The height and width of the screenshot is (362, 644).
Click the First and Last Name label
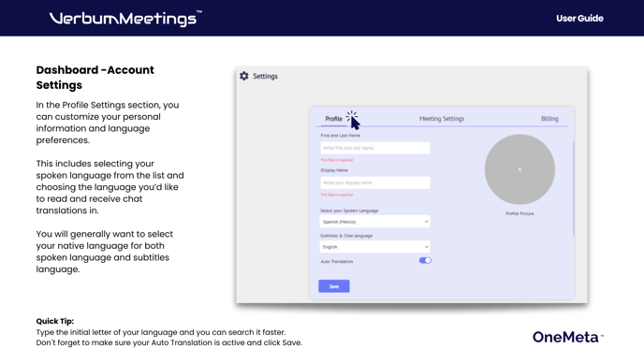340,136
